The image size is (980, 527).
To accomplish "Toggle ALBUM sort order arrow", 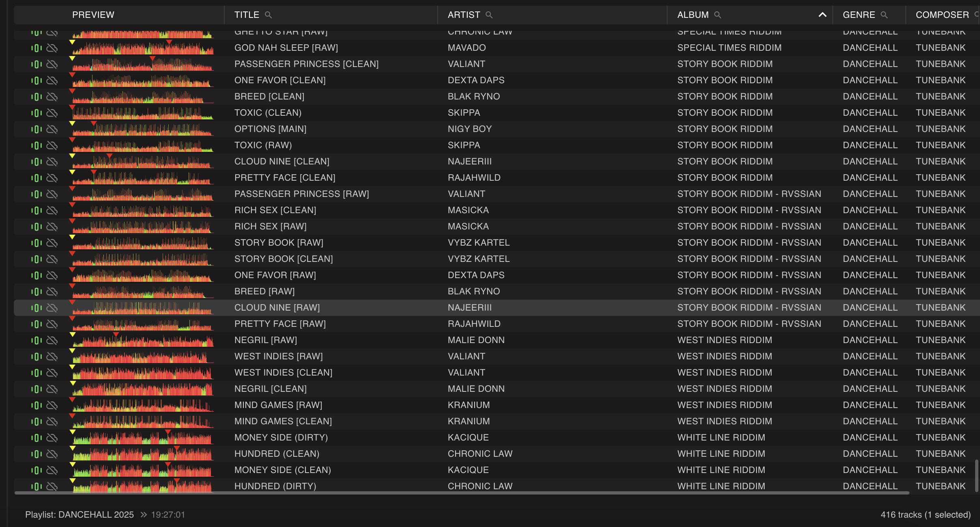I will coord(822,15).
